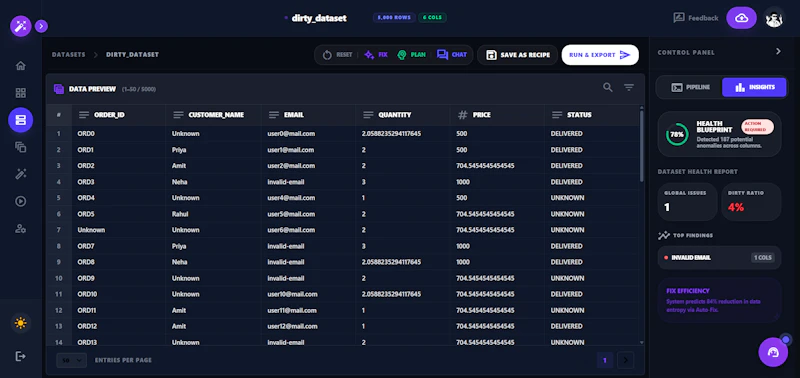Click the Global Issues card
800x378 pixels.
(687, 201)
